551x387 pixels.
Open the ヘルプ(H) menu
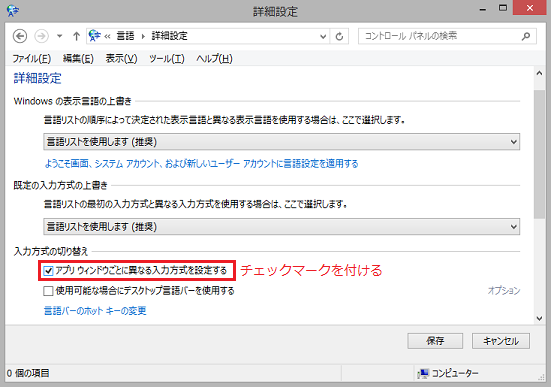pyautogui.click(x=214, y=59)
